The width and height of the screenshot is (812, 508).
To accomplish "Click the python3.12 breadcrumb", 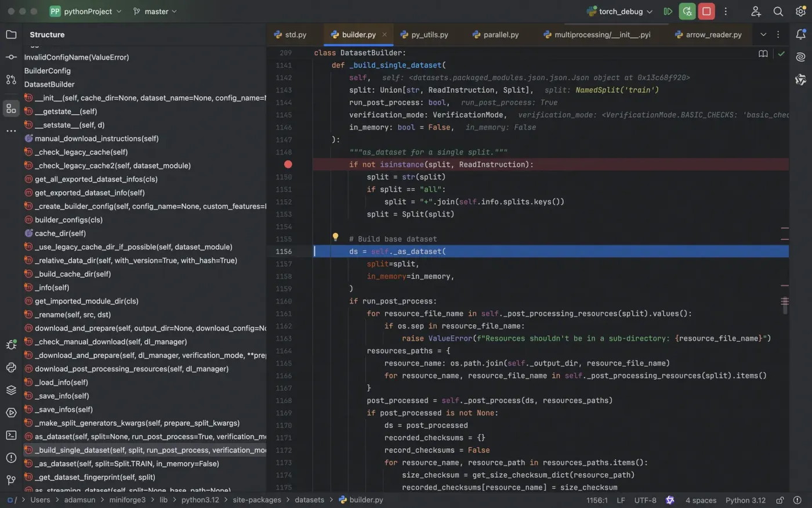I will click(x=200, y=500).
